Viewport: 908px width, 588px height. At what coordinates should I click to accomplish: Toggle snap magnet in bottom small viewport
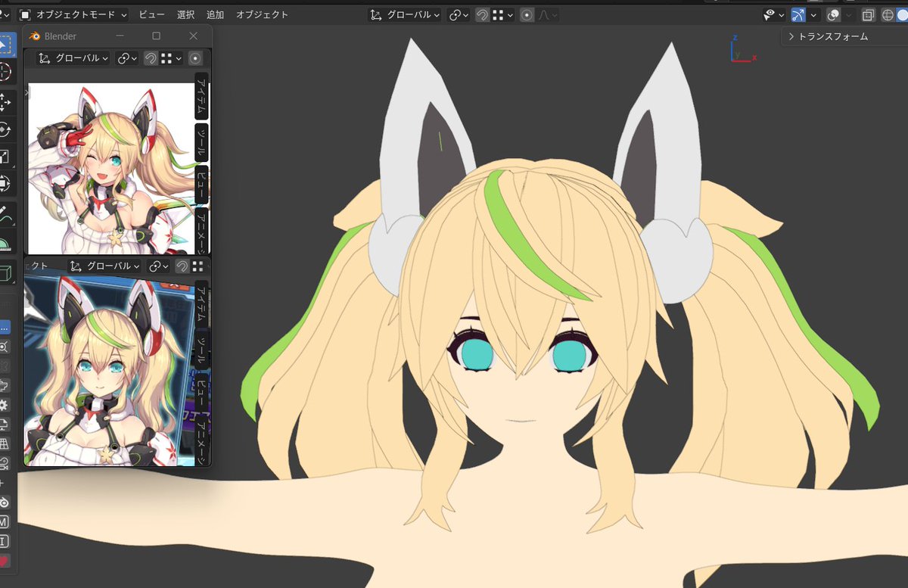pyautogui.click(x=182, y=266)
